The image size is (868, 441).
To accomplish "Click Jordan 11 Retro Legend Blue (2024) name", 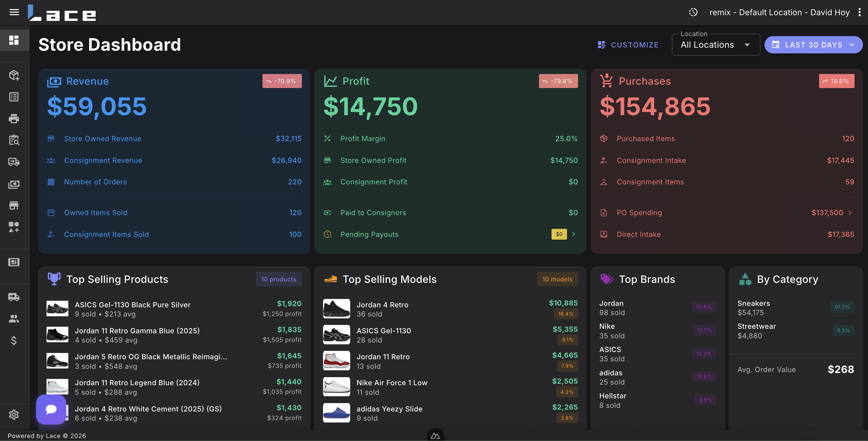I will [x=137, y=383].
